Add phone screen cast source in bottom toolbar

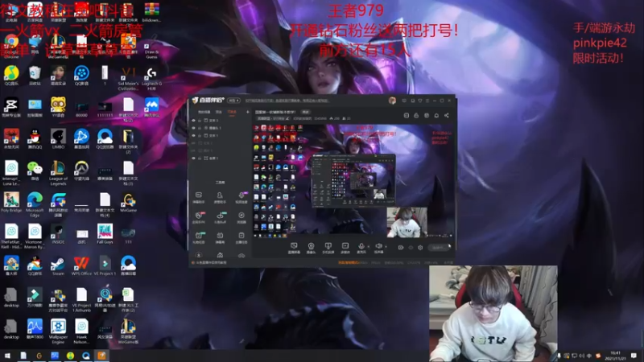click(328, 248)
